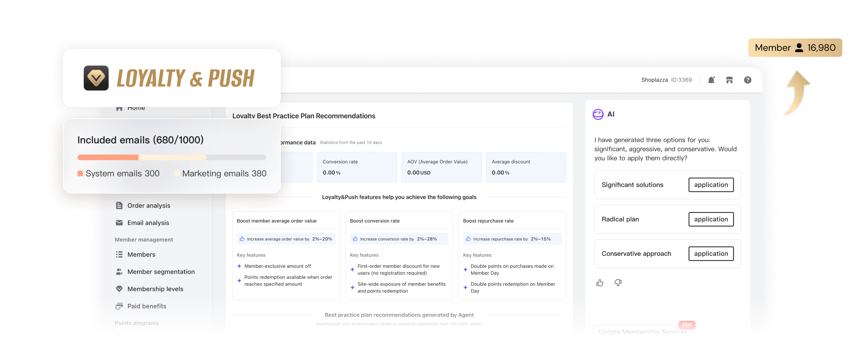Screen dimensions: 868x350
Task: Open Paid benefits section
Action: coord(146,306)
